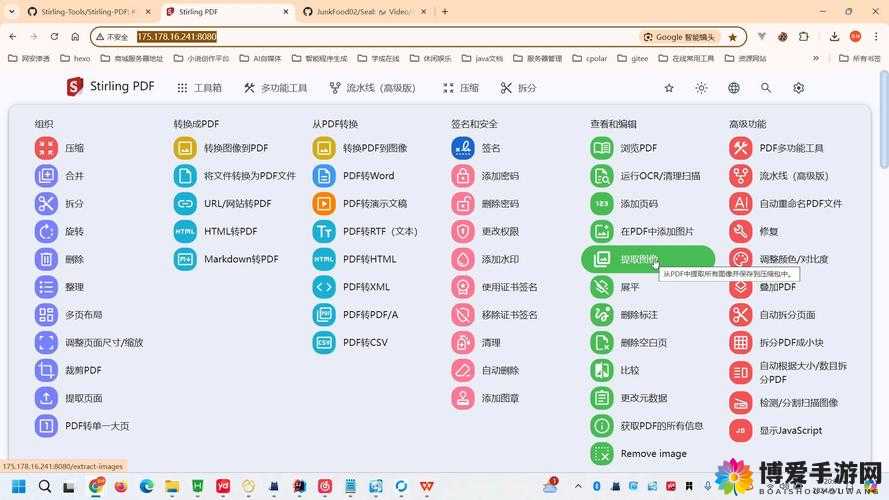Click the 更改元数据 link
Image resolution: width=889 pixels, height=500 pixels.
point(644,398)
